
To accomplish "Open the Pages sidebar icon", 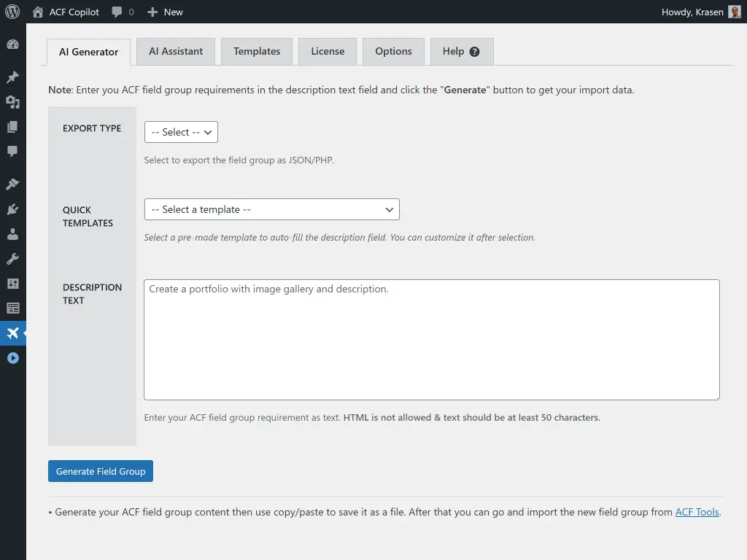I will [x=12, y=127].
